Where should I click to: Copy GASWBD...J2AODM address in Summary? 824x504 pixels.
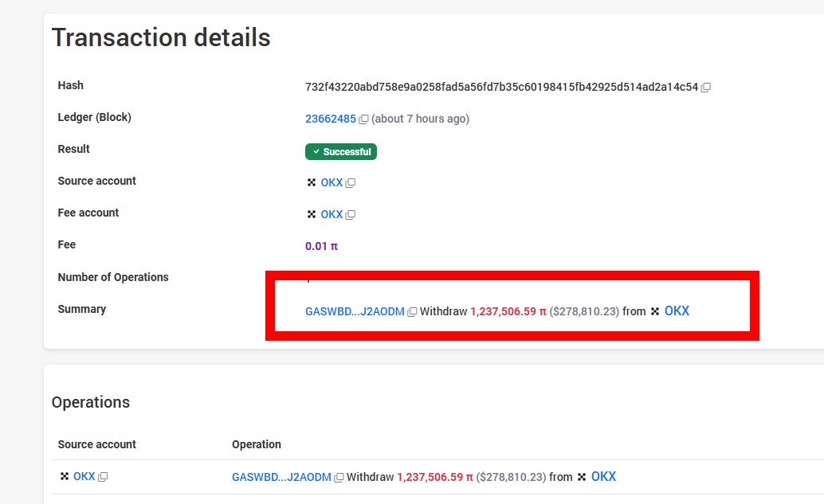[413, 312]
